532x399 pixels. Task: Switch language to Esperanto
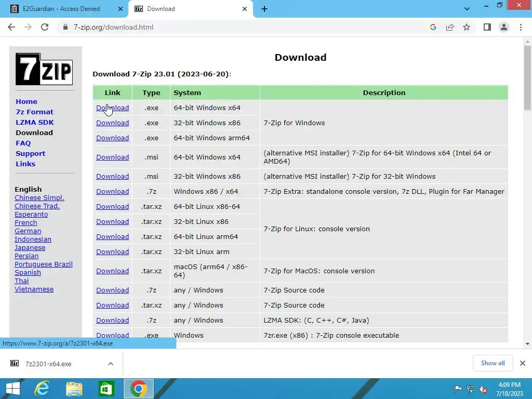coord(31,215)
